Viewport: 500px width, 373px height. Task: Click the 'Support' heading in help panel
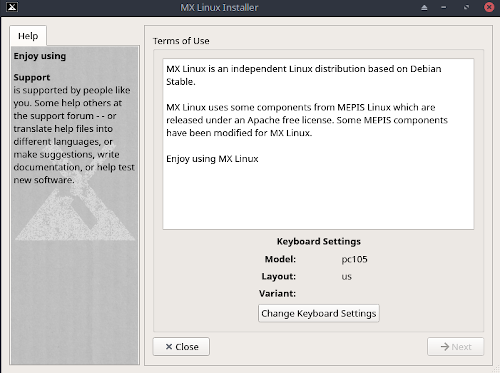click(x=32, y=77)
